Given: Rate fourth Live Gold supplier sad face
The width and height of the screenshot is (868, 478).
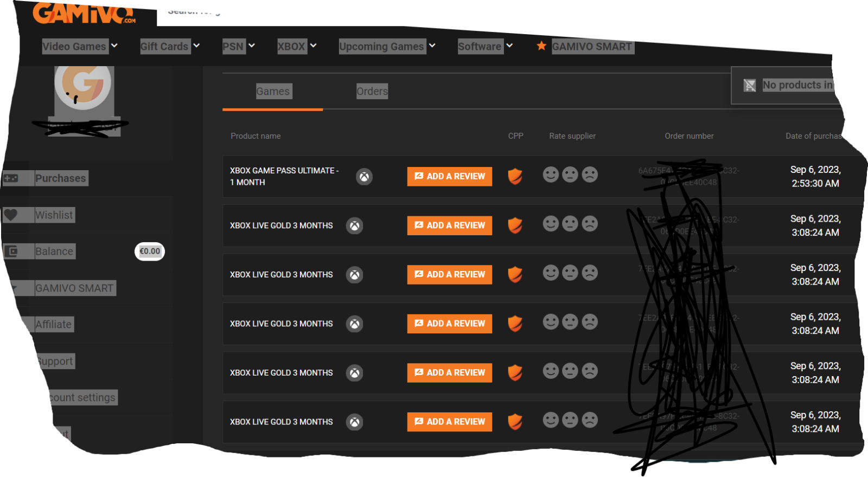Looking at the screenshot, I should coord(590,371).
